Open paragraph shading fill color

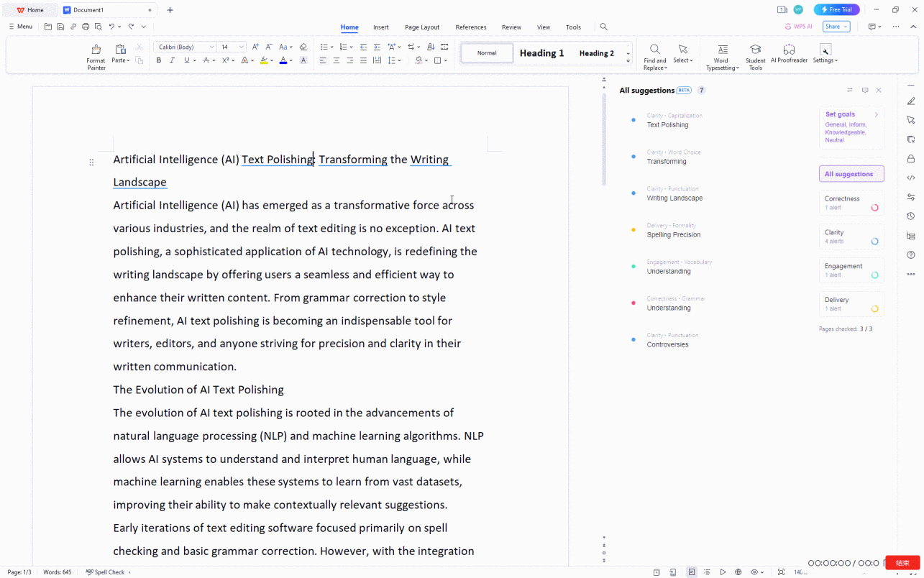[x=419, y=60]
